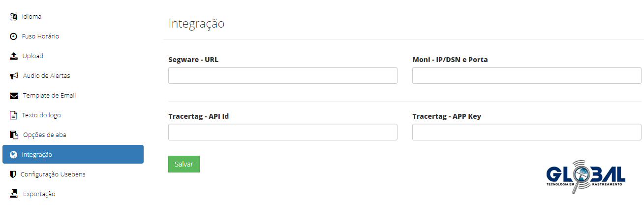
Task: Save the integration settings with Salvar
Action: (184, 164)
